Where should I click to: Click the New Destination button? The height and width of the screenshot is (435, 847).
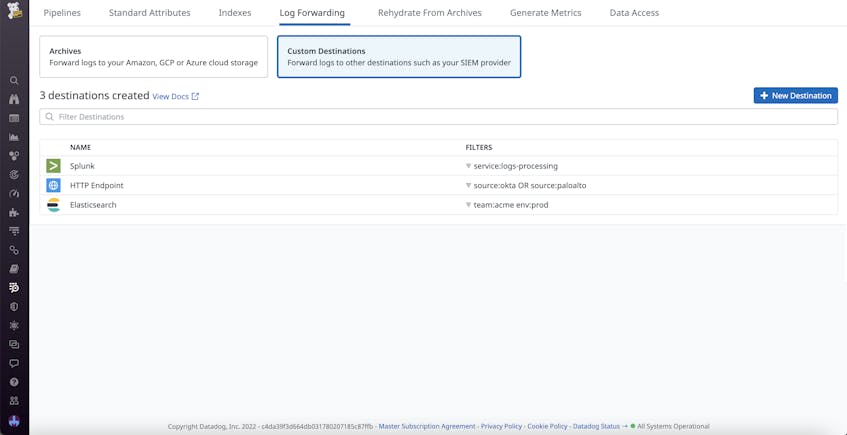[795, 96]
